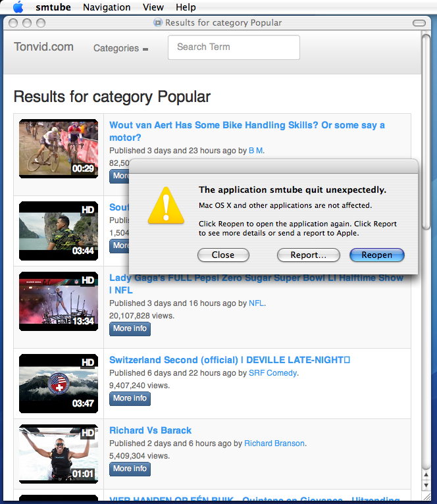This screenshot has height=504, width=437.
Task: Click the scrollbar down arrow
Action: coord(426,485)
